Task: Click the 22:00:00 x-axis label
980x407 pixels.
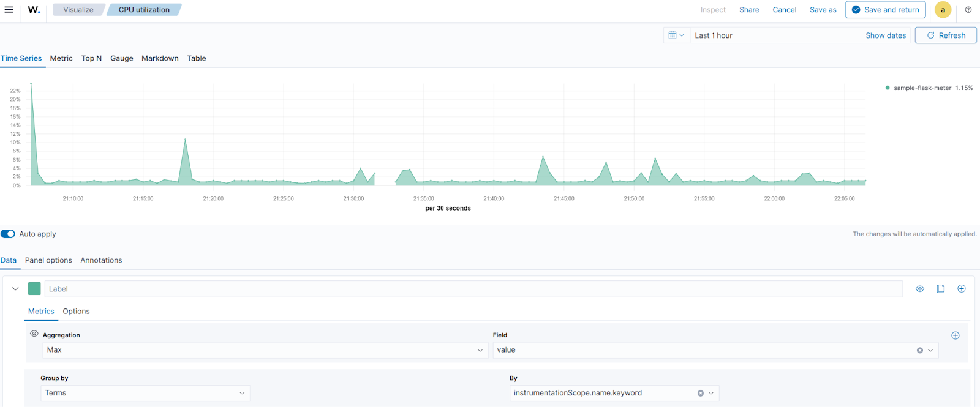Action: pos(774,199)
